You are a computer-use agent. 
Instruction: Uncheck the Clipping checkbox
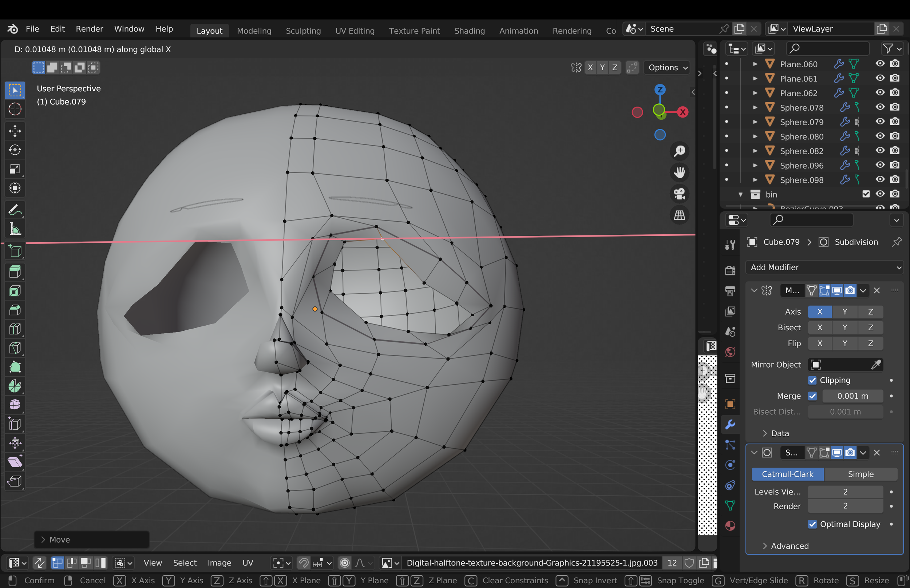(812, 380)
